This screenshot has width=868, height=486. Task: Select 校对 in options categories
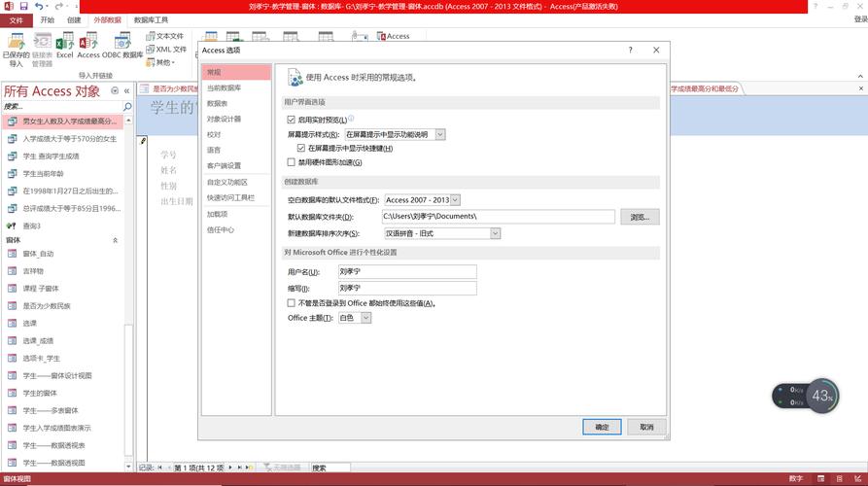click(x=236, y=134)
